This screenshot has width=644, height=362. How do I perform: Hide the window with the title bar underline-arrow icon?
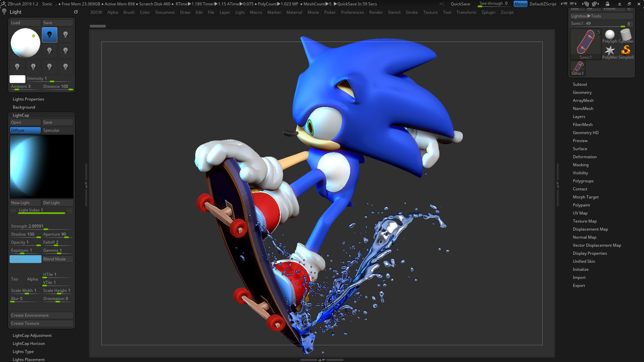[x=620, y=4]
